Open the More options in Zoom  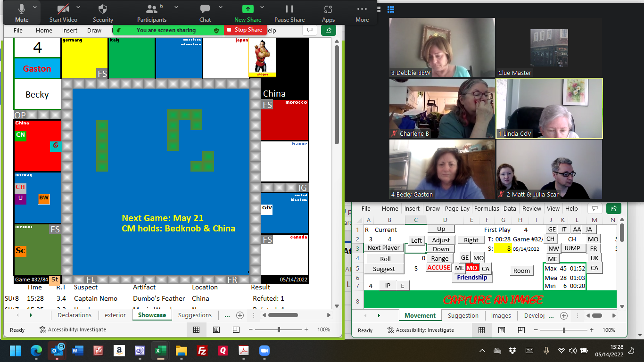[x=362, y=13]
